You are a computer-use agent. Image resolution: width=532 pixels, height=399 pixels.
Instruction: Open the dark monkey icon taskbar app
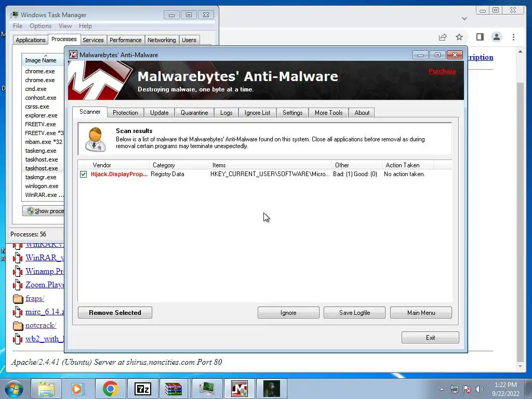pyautogui.click(x=271, y=389)
